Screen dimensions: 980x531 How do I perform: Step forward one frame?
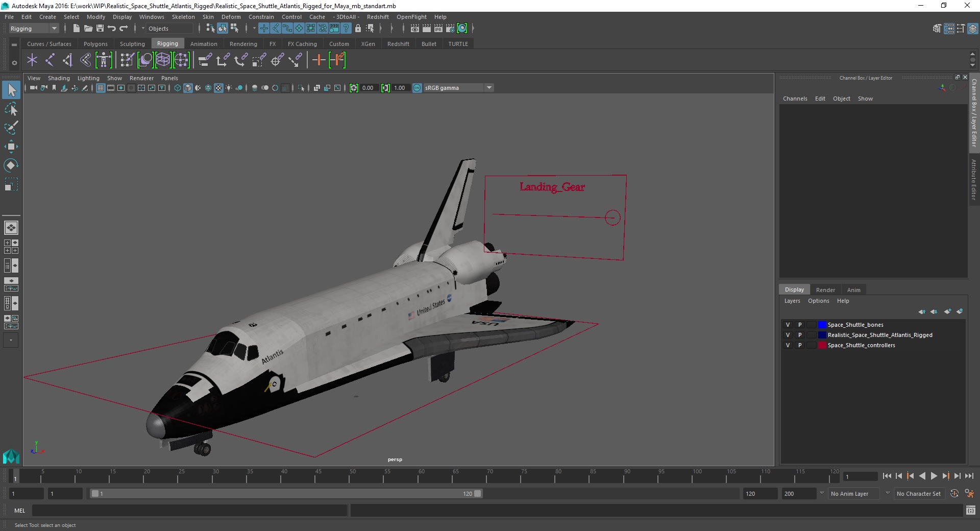(957, 476)
